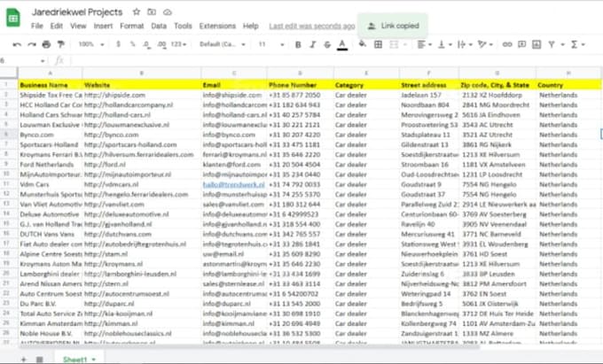Open the fill color picker

(x=363, y=44)
